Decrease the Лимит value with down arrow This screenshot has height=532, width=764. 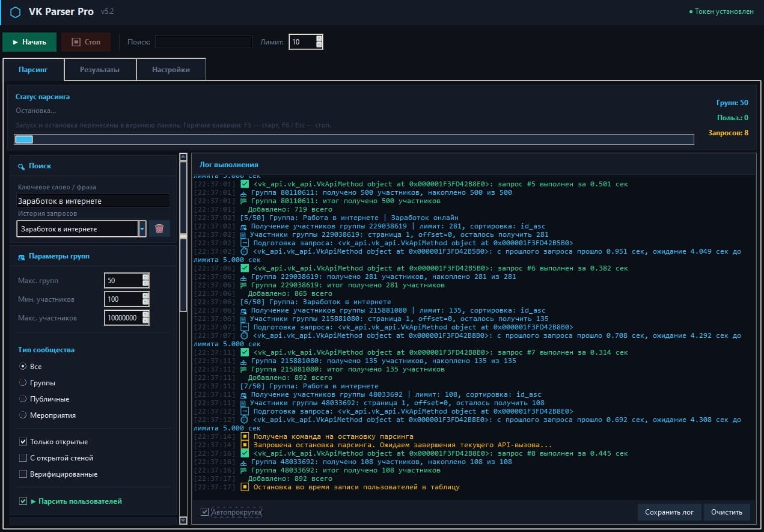319,44
